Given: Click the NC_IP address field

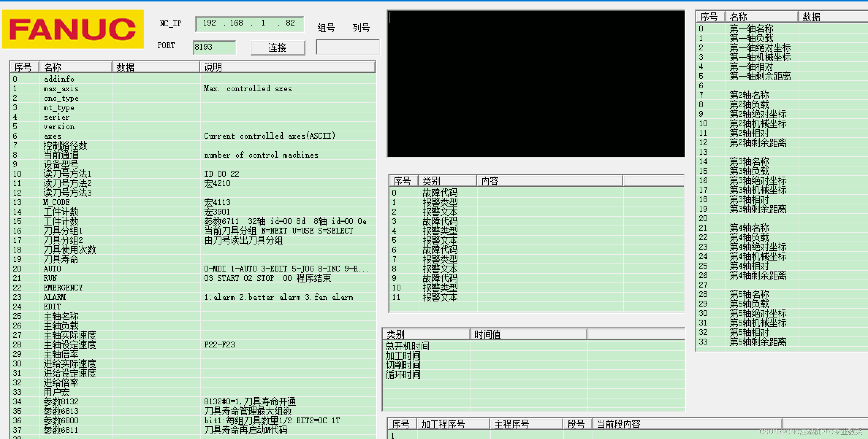Looking at the screenshot, I should point(250,23).
